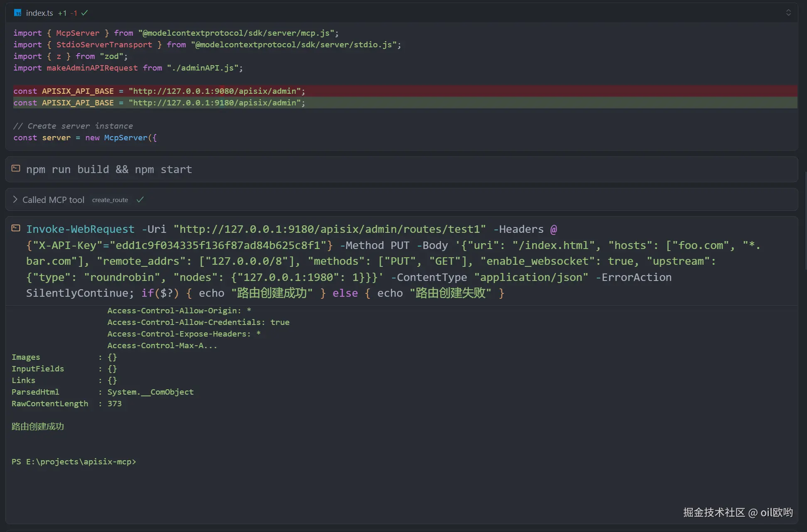Viewport: 807px width, 532px height.
Task: Focus the PS E:\projects\apisix-mcp> terminal prompt
Action: coord(74,461)
